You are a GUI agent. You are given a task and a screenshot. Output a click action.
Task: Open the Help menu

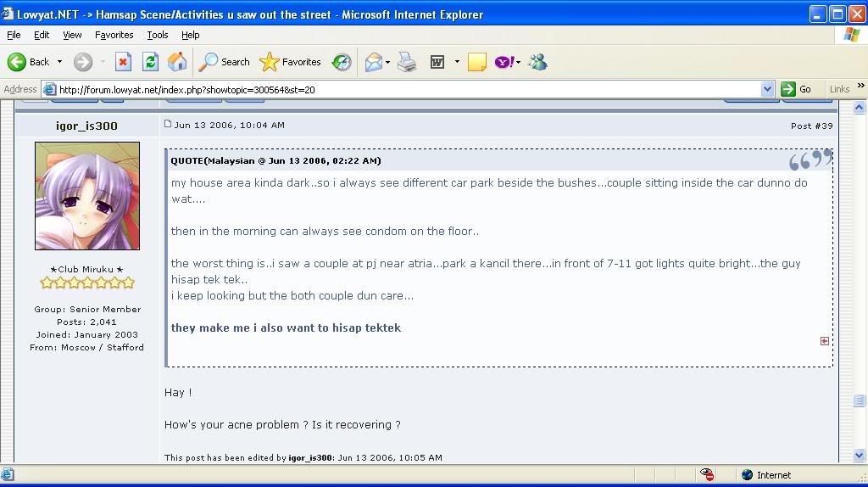[191, 35]
